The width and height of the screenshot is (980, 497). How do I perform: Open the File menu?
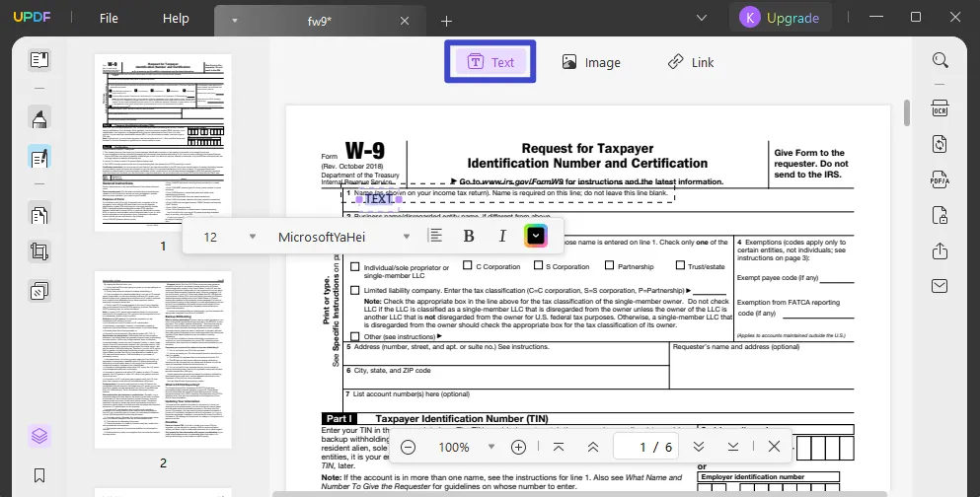(109, 18)
